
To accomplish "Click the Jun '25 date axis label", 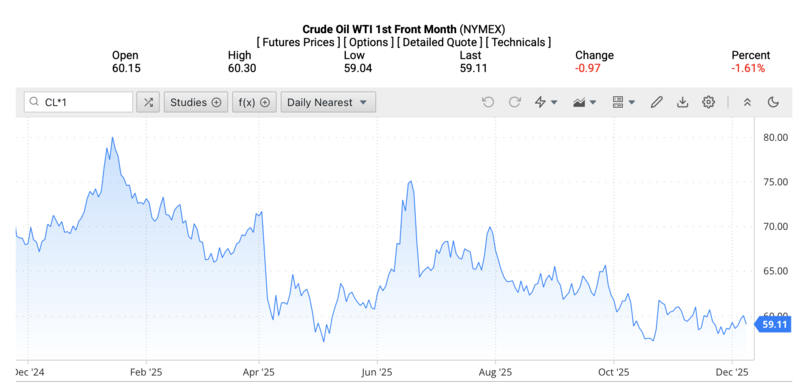I will pyautogui.click(x=377, y=371).
